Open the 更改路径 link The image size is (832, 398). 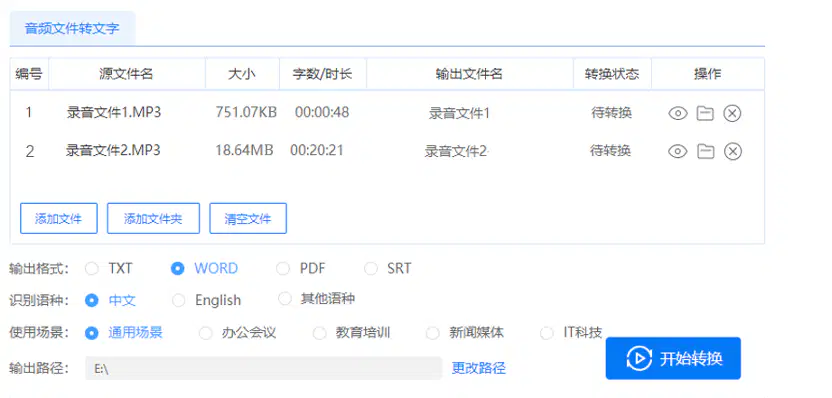[x=479, y=368]
